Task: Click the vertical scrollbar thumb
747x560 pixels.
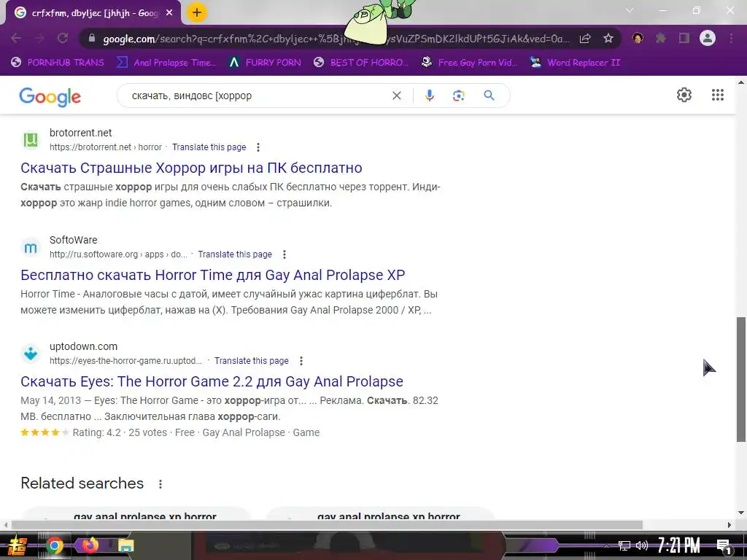Action: point(741,379)
